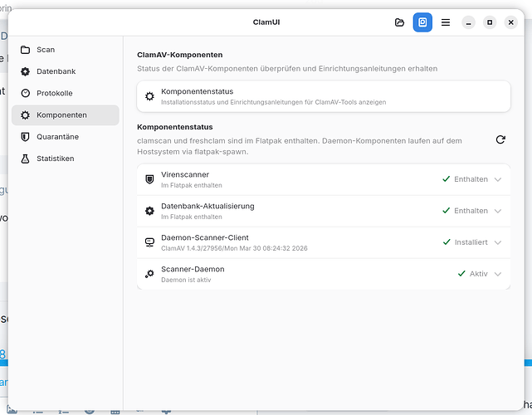This screenshot has width=532, height=415.
Task: Click the Virenscanner shield icon
Action: click(149, 179)
